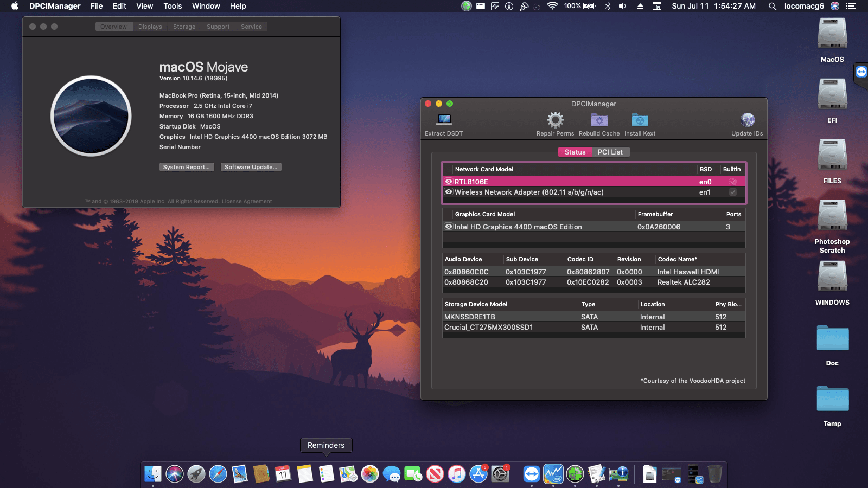868x488 pixels.
Task: Select the Realtek ALC282 codec row
Action: pyautogui.click(x=594, y=282)
